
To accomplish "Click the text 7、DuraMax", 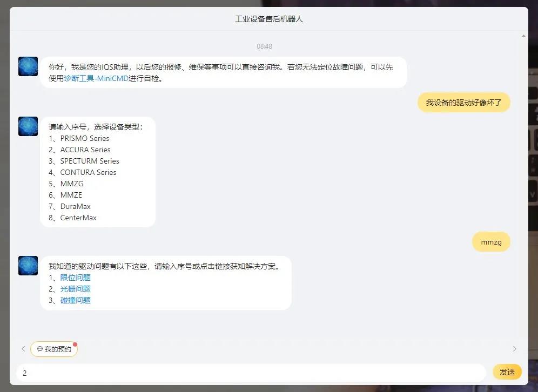I will pos(70,206).
